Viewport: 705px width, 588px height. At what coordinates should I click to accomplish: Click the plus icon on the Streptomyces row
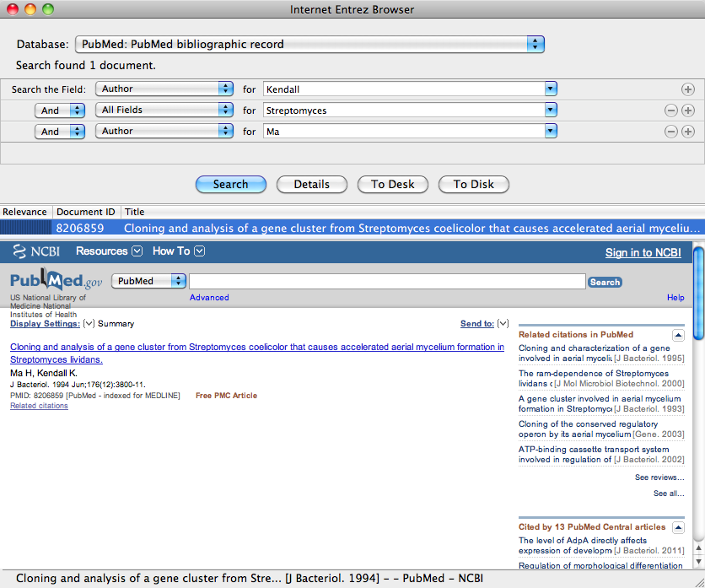click(x=687, y=110)
